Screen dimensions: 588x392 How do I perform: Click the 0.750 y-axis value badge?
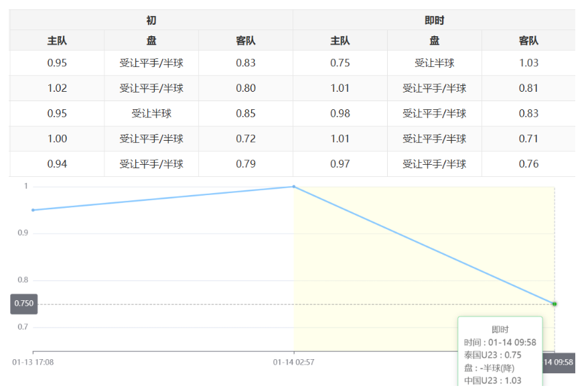23,304
